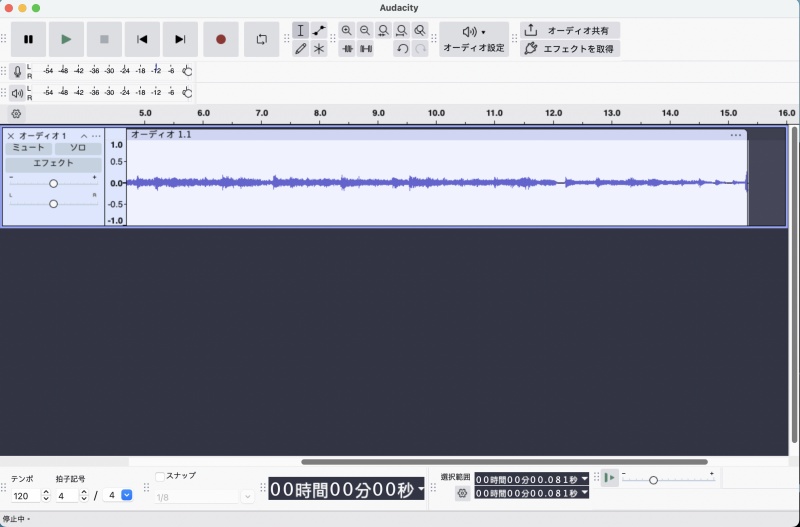Toggle loop playback button

click(x=262, y=39)
